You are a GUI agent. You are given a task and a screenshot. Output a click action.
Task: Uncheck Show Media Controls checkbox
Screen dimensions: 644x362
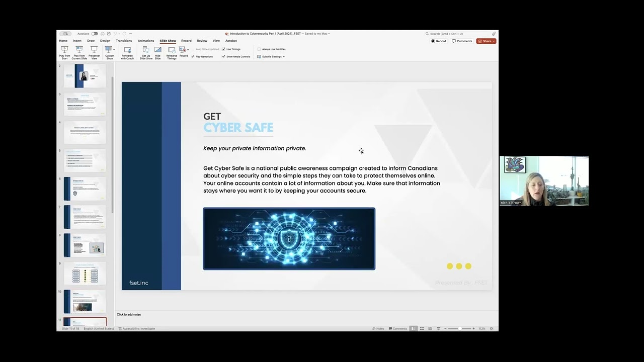pos(223,56)
